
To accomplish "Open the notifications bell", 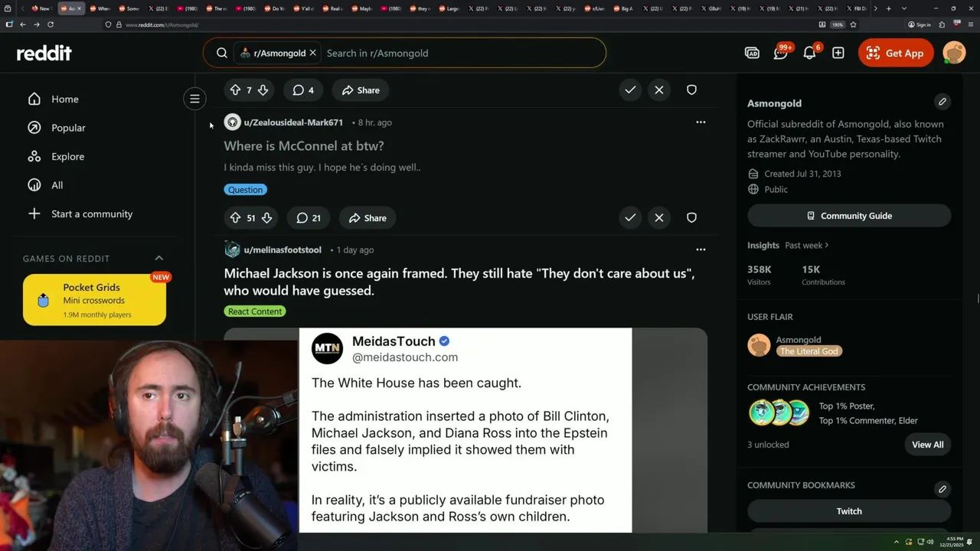I will [809, 53].
